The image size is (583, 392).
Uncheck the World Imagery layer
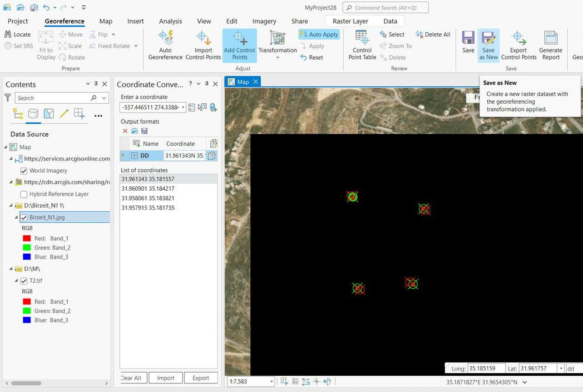(24, 171)
